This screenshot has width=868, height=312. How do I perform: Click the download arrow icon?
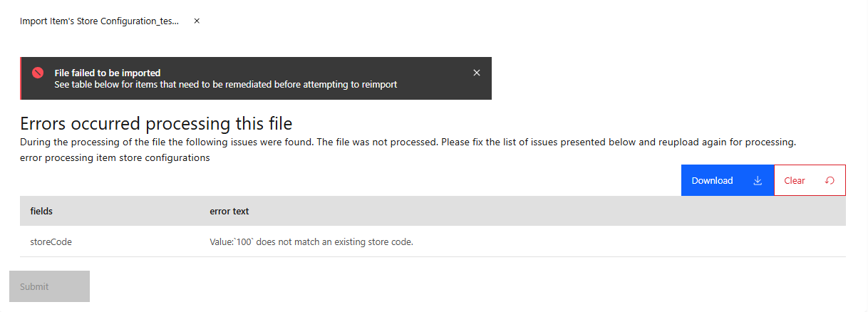point(758,180)
